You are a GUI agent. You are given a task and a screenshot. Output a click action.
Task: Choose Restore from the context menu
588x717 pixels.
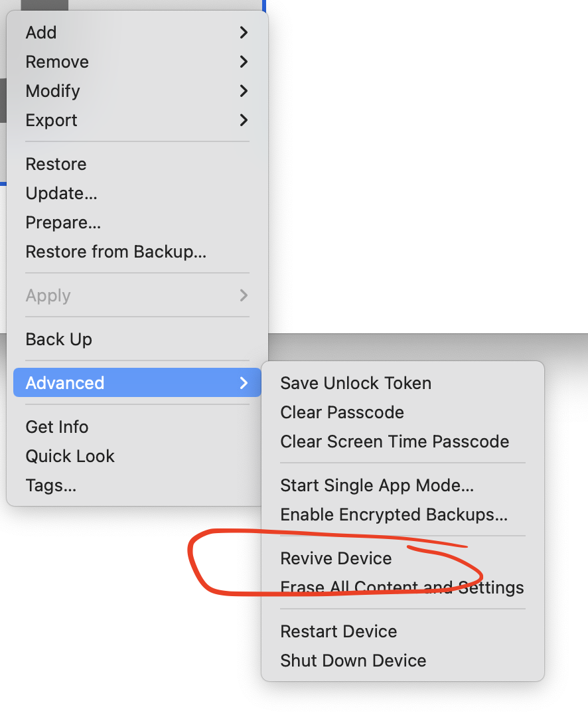(56, 164)
